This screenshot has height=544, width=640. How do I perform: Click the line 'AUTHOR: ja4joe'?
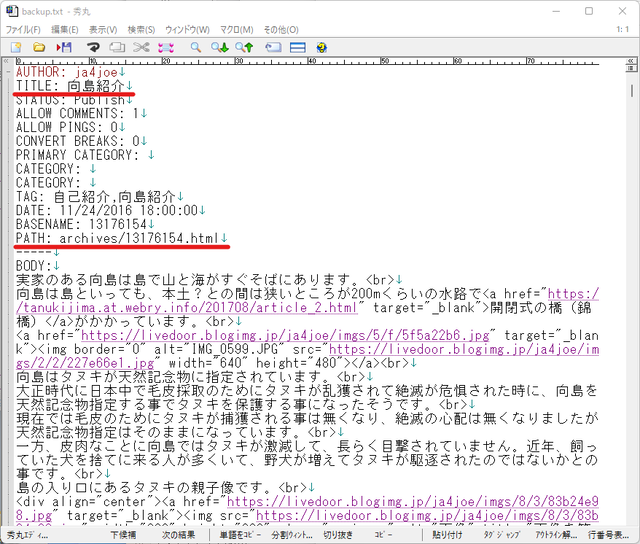71,72
